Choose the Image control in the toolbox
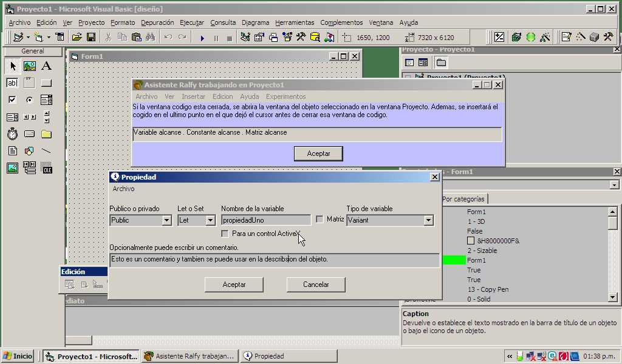 tap(13, 168)
